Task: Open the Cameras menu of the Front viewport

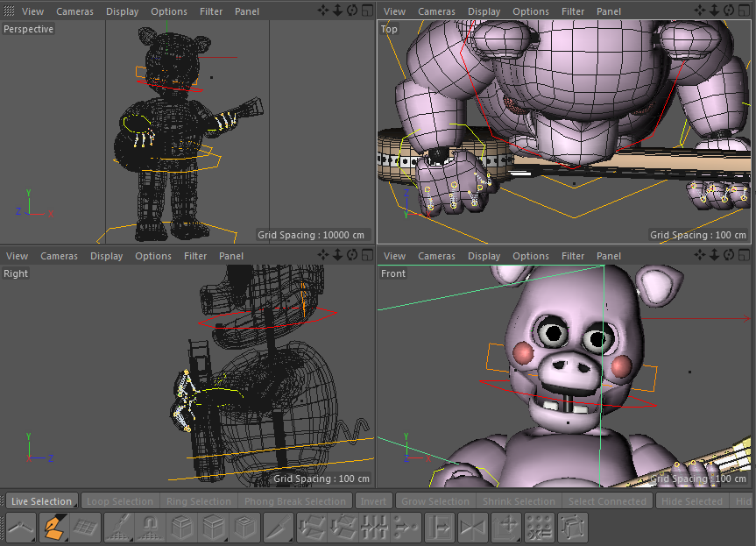Action: click(436, 256)
